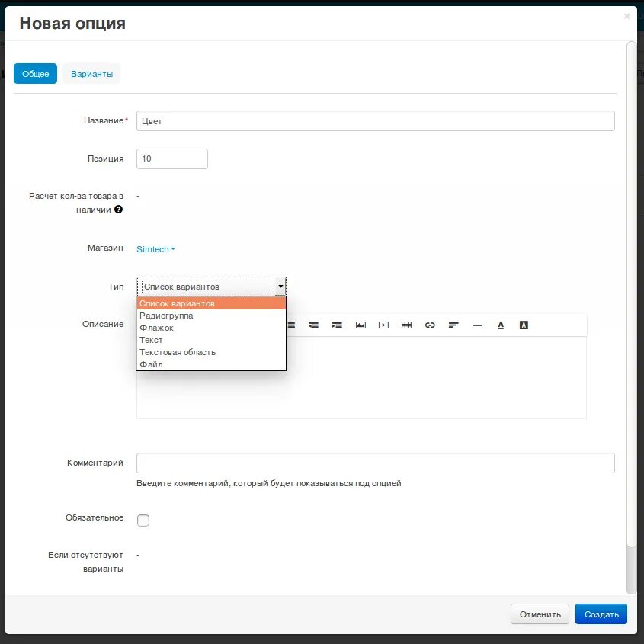This screenshot has width=644, height=644.
Task: Insert a video via the editor toolbar
Action: (x=383, y=325)
